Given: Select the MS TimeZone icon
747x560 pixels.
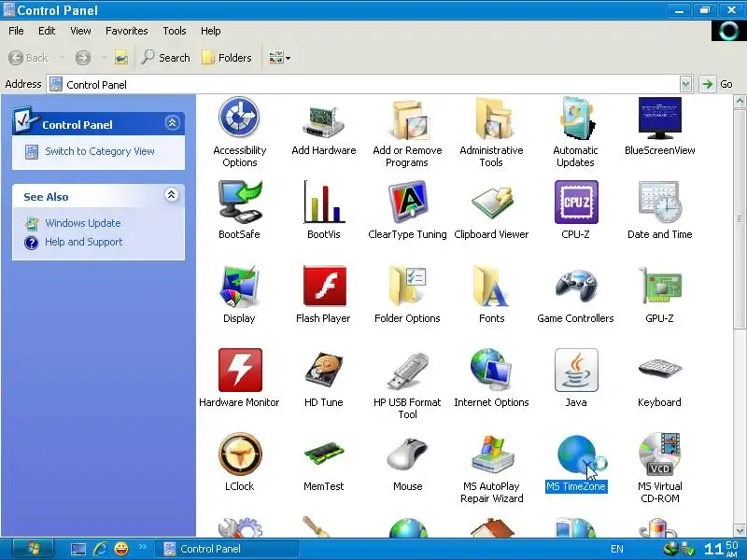Looking at the screenshot, I should point(575,462).
